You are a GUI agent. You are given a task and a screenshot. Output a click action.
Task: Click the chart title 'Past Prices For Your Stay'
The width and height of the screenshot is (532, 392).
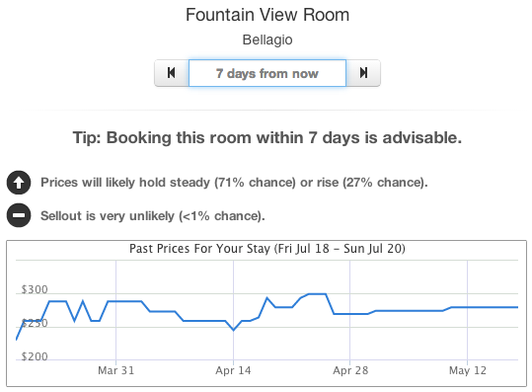(267, 249)
